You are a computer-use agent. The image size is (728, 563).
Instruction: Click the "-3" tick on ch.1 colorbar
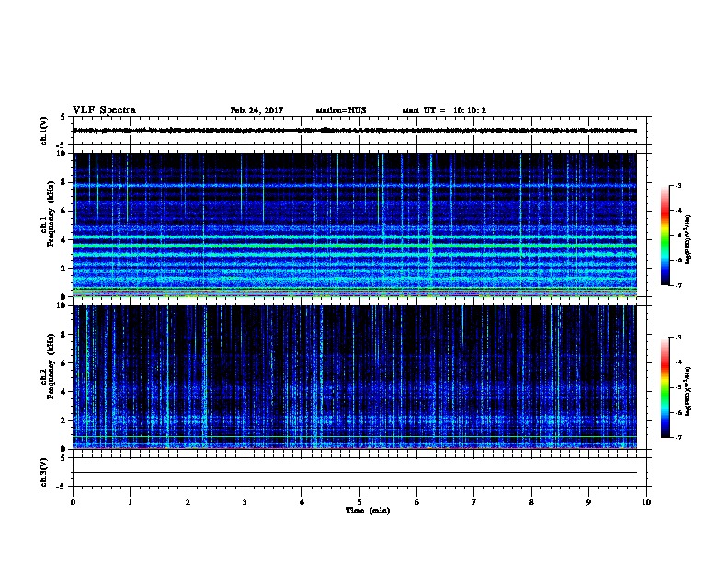click(677, 185)
